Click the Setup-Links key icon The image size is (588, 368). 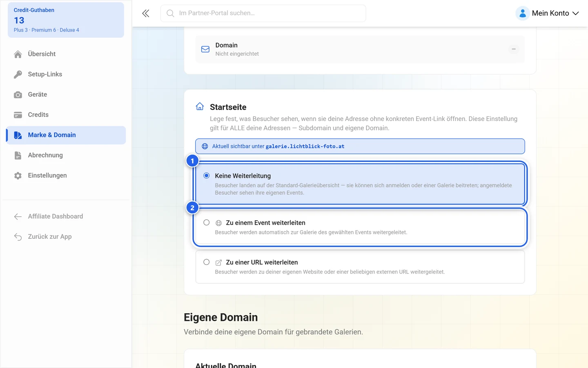(18, 74)
